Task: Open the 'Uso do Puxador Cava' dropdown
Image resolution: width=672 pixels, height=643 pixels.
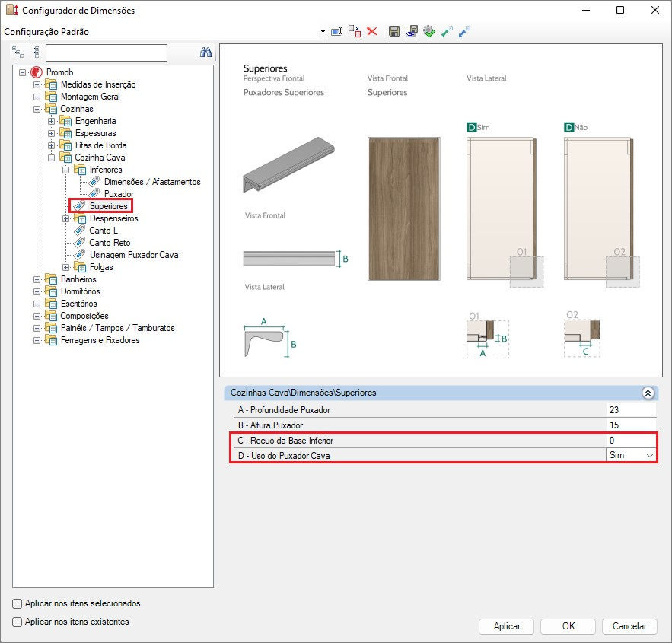Action: (x=649, y=455)
